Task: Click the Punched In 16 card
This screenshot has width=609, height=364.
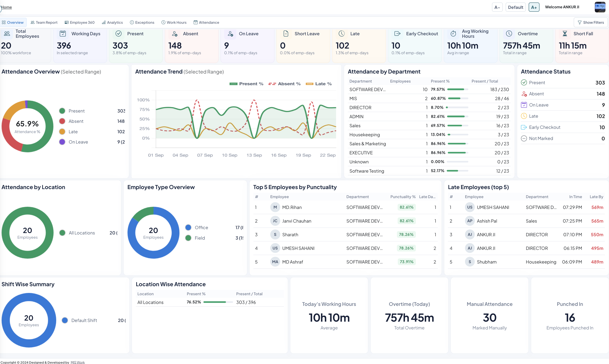Action: 570,315
